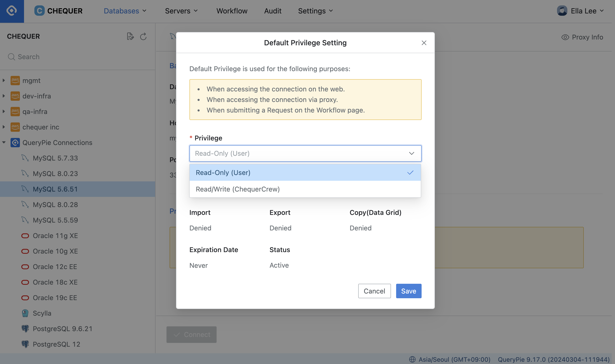The width and height of the screenshot is (615, 364).
Task: Open the Ella Lee user menu
Action: 580,11
